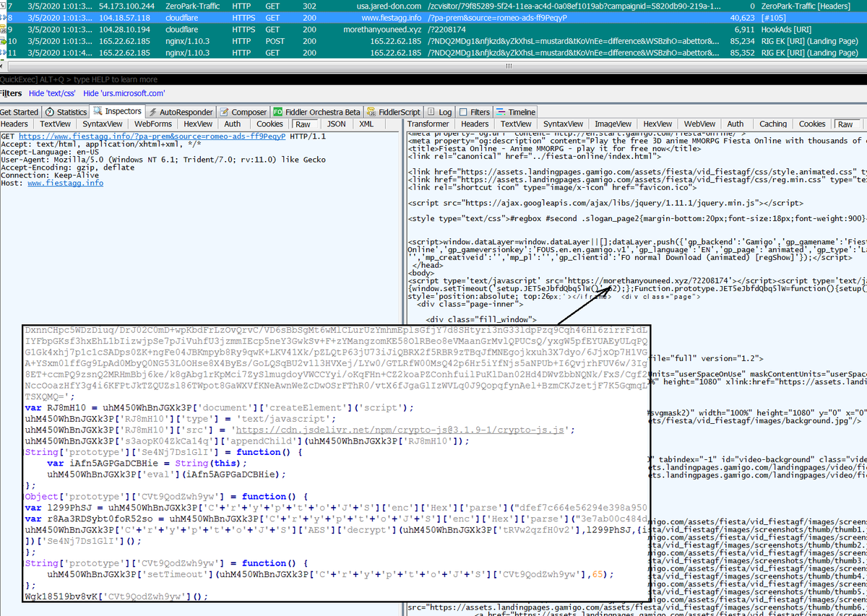Open the Log tab icon
This screenshot has width=867, height=616.
click(432, 112)
